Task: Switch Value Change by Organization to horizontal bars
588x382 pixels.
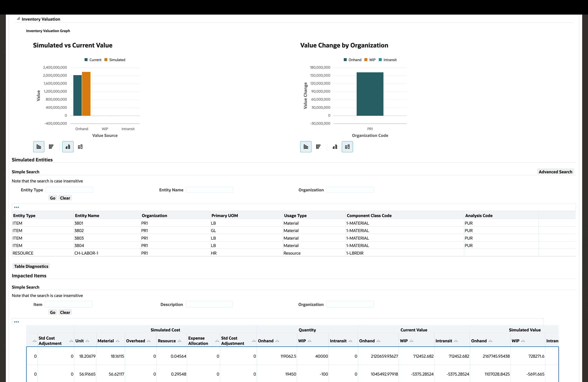Action: tap(318, 146)
